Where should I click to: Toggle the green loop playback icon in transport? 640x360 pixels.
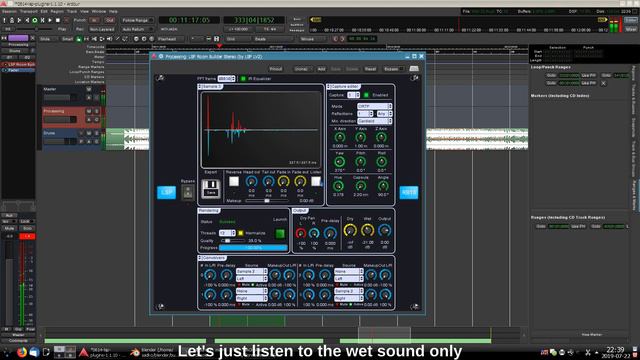pos(35,20)
